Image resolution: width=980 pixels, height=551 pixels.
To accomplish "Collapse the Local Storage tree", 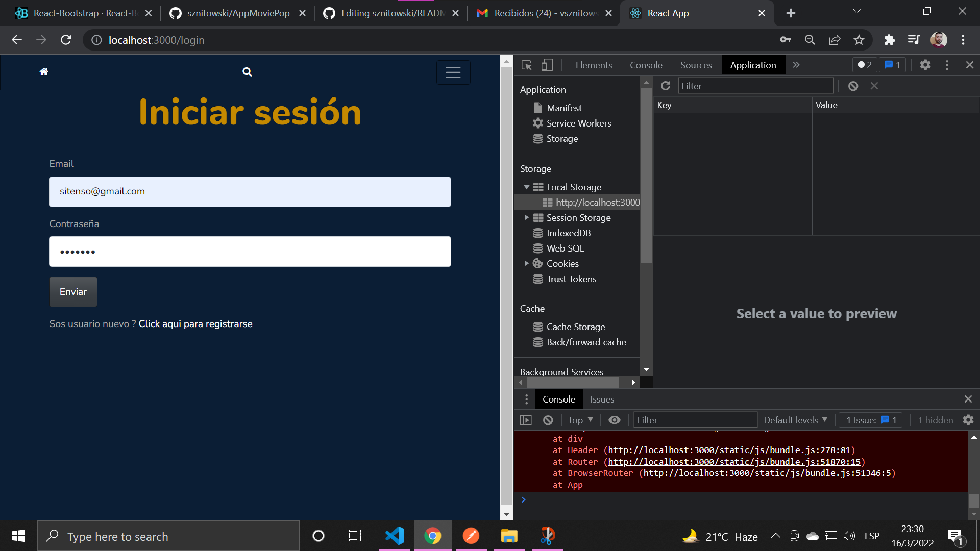I will pos(526,187).
